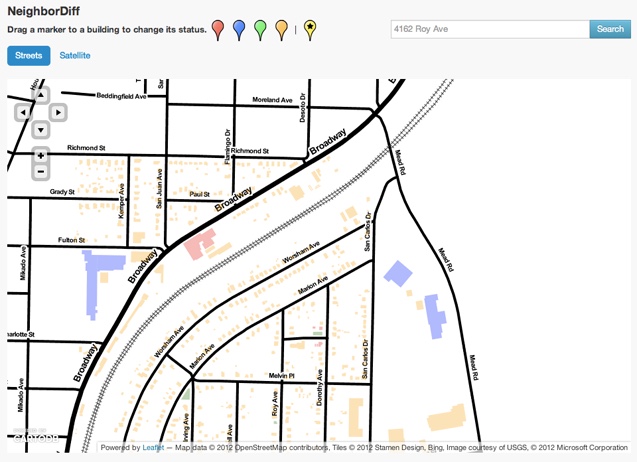Click the NeighborDiff title

43,11
